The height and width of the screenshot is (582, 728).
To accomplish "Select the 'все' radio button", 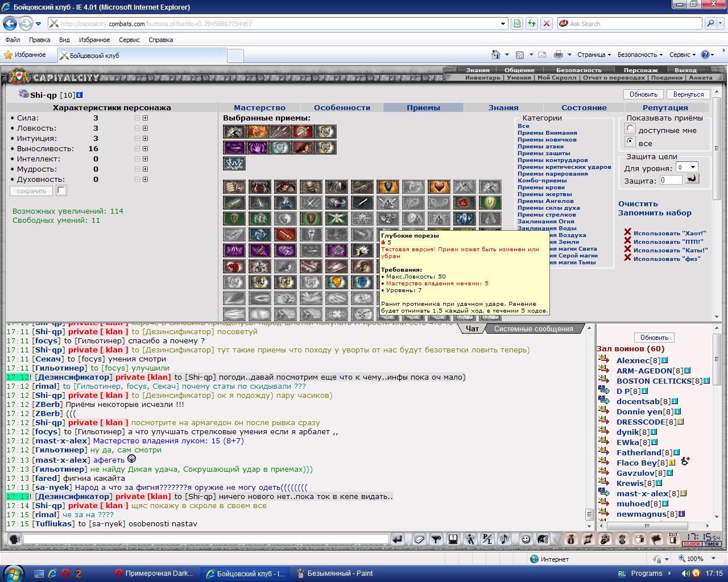I will click(630, 142).
